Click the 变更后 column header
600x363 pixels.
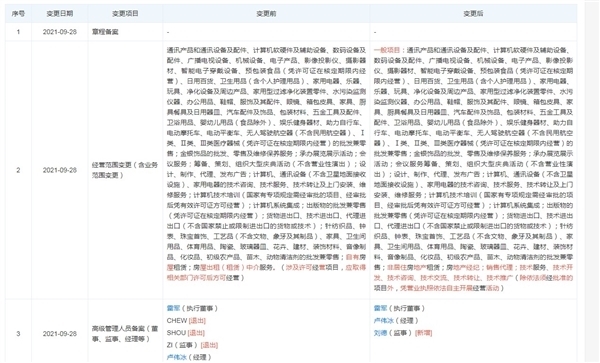(x=473, y=13)
